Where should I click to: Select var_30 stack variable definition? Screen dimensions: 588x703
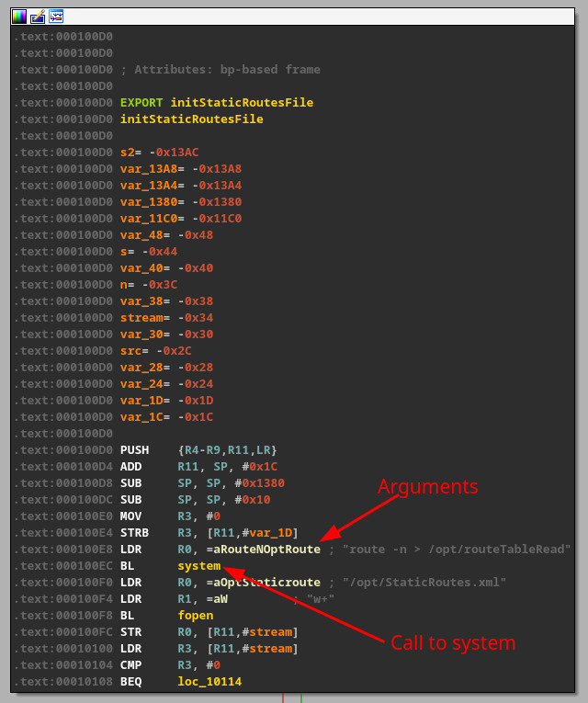[166, 334]
